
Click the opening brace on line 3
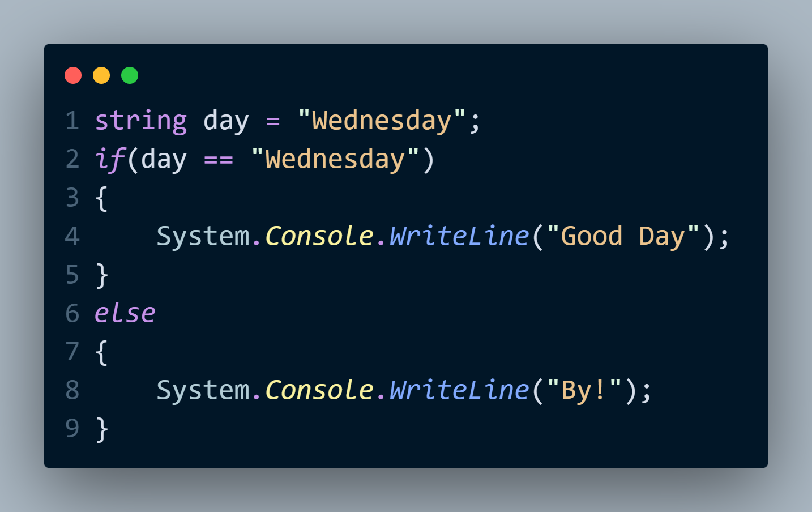tap(102, 198)
